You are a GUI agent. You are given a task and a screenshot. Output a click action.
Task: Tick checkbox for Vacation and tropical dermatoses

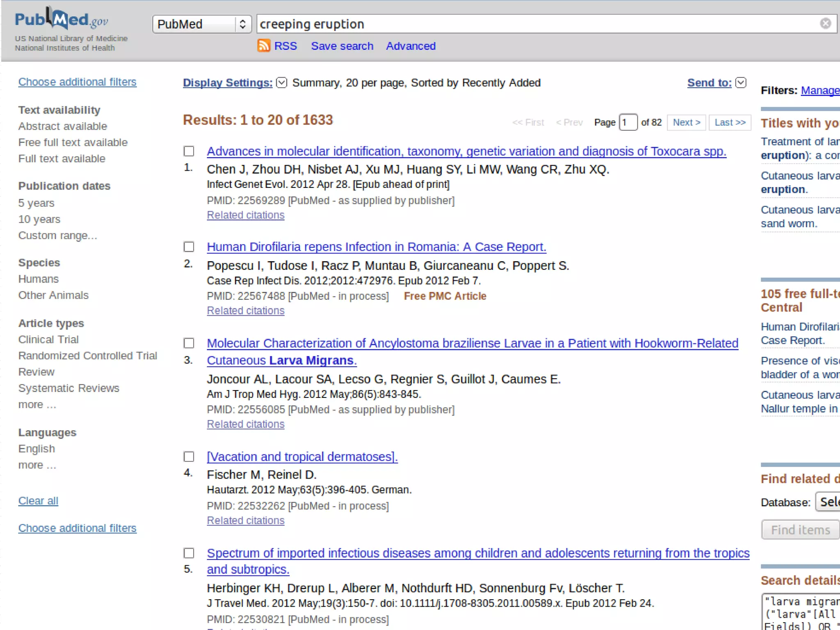point(189,457)
